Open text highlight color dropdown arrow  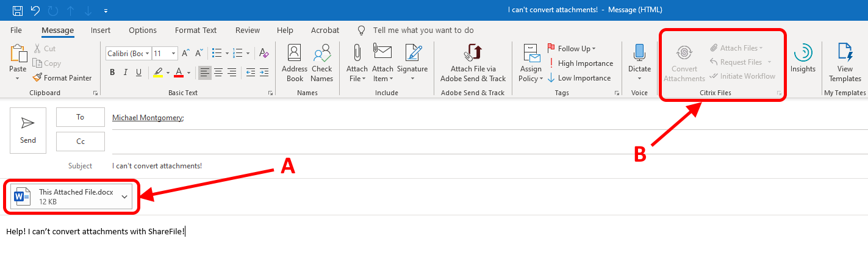168,73
